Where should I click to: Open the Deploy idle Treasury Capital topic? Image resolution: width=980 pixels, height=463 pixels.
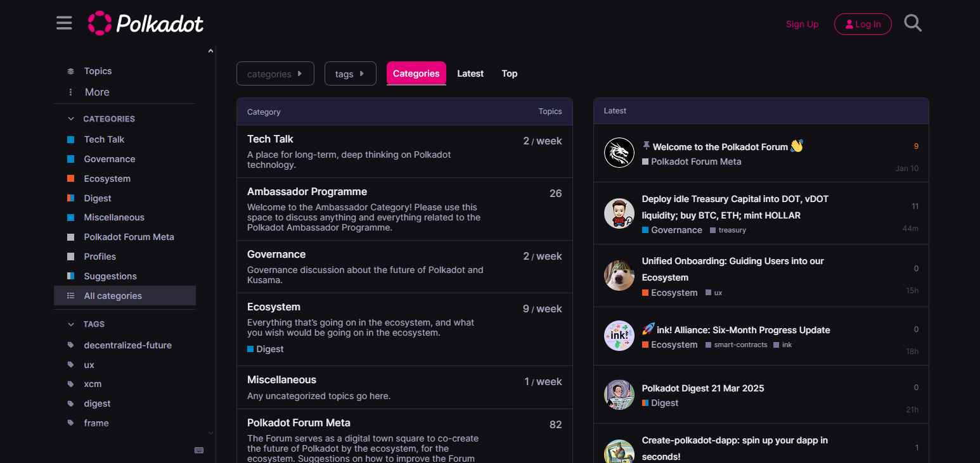click(735, 207)
